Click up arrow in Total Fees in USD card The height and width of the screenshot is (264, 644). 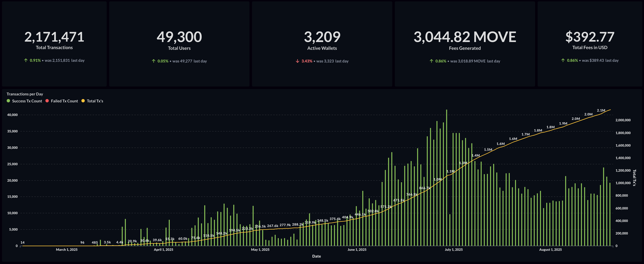[x=563, y=60]
